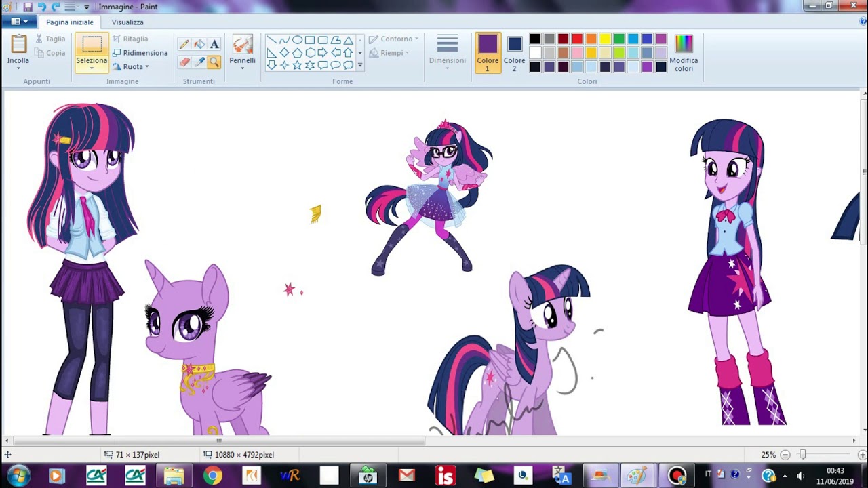868x488 pixels.
Task: Choose the five-point star shape
Action: [297, 65]
